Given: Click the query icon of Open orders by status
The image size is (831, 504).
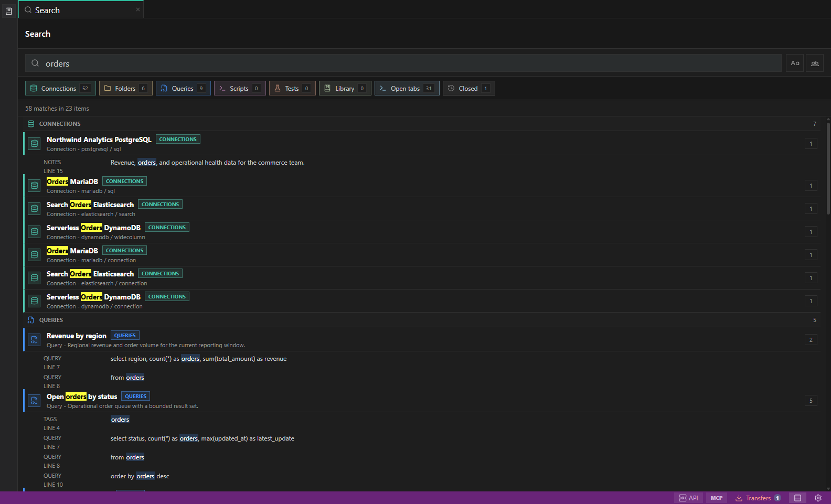Looking at the screenshot, I should (34, 401).
